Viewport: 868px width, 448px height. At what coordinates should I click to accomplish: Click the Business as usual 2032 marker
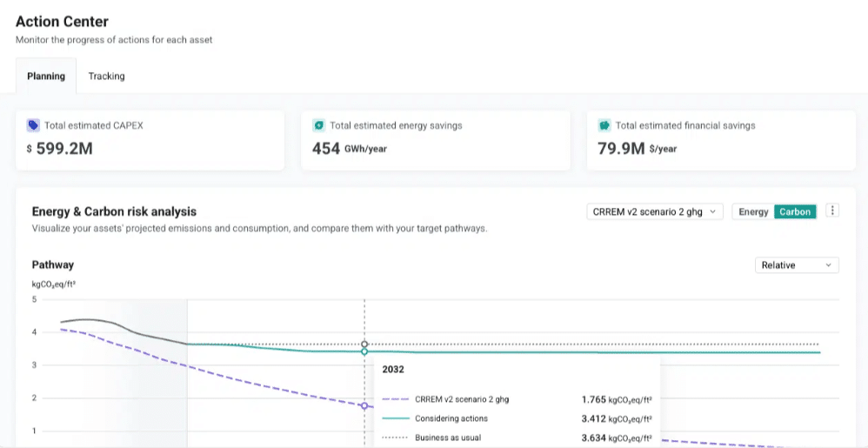click(364, 344)
